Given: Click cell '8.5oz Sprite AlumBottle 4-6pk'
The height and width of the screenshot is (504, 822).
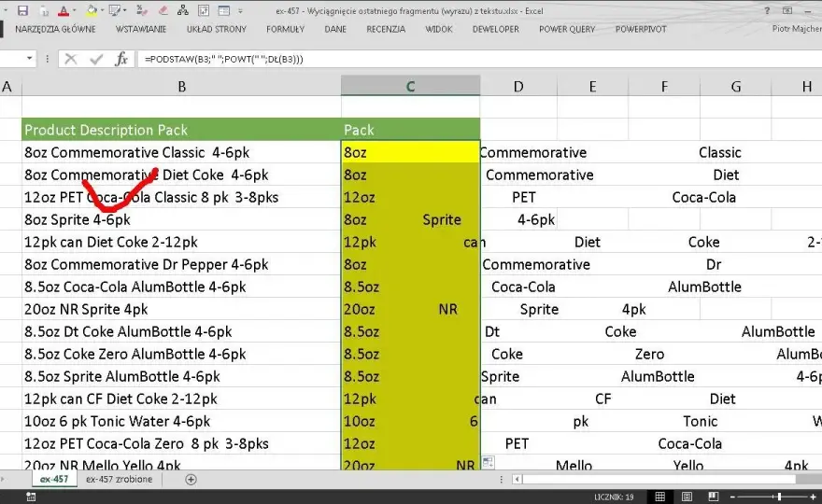Looking at the screenshot, I should coord(181,376).
